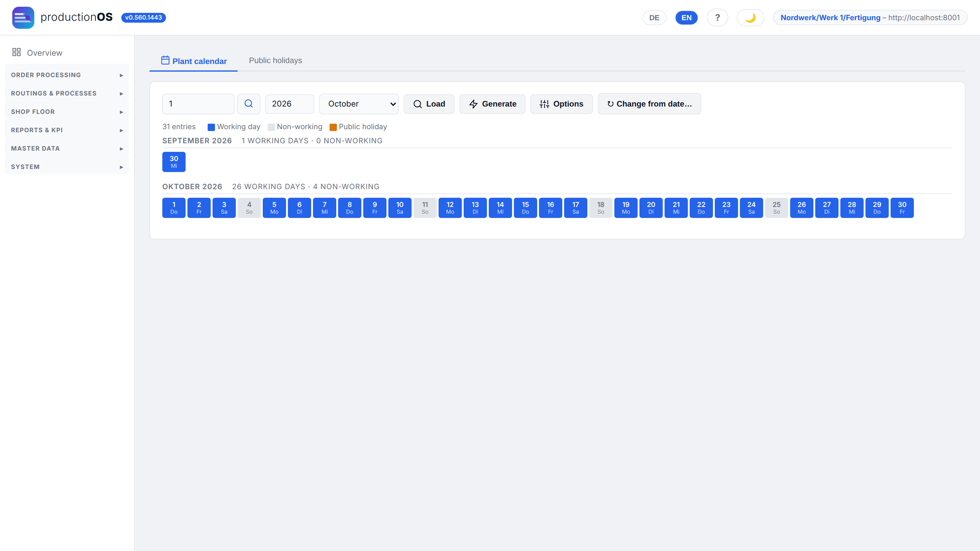
Task: Toggle October 30 Fr day tile
Action: click(902, 208)
